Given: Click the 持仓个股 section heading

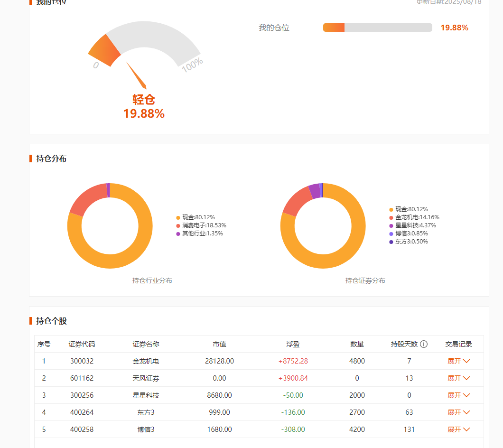Looking at the screenshot, I should (x=51, y=321).
